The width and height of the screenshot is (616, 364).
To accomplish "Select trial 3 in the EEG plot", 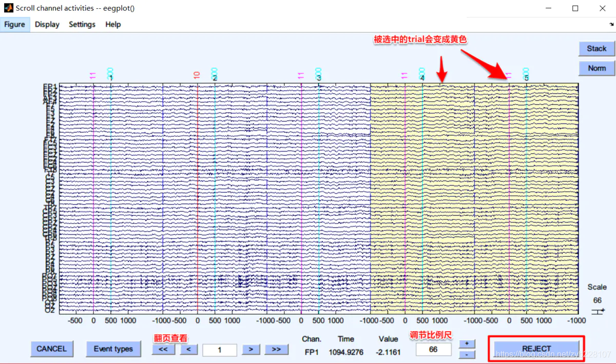I will pyautogui.click(x=318, y=198).
